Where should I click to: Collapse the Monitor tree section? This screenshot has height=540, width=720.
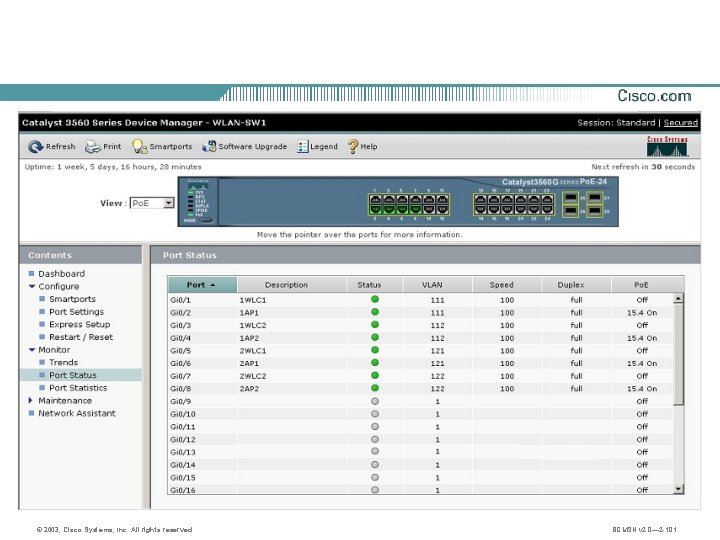click(32, 349)
